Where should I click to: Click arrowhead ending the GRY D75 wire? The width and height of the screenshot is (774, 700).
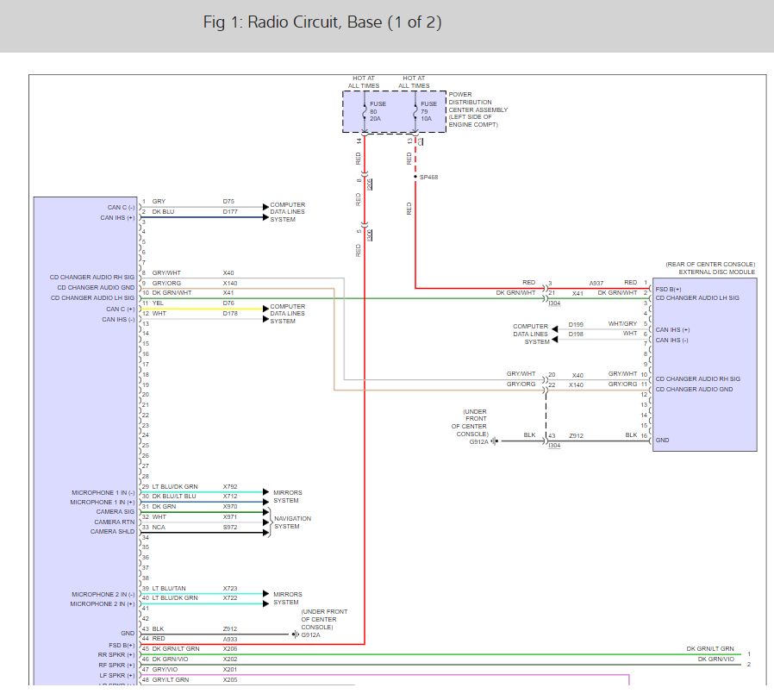click(265, 207)
